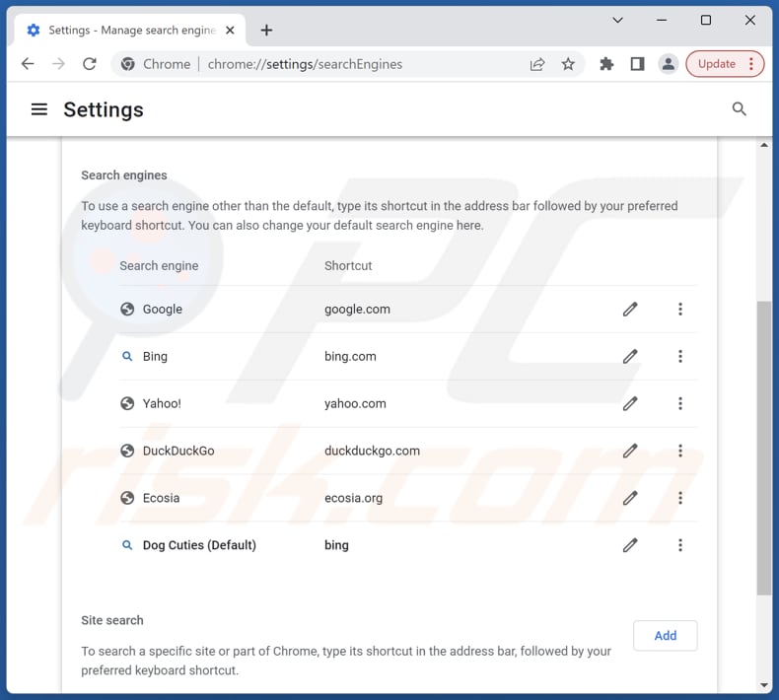Close the Settings tab
The width and height of the screenshot is (779, 700).
230,31
